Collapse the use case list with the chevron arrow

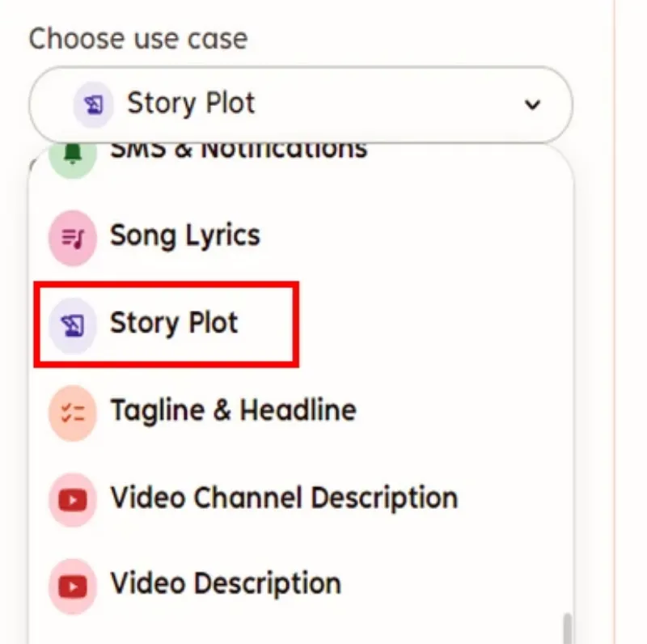point(532,104)
